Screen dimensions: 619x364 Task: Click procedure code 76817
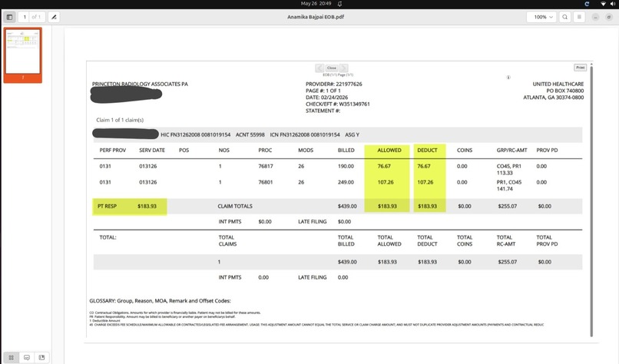click(x=266, y=166)
